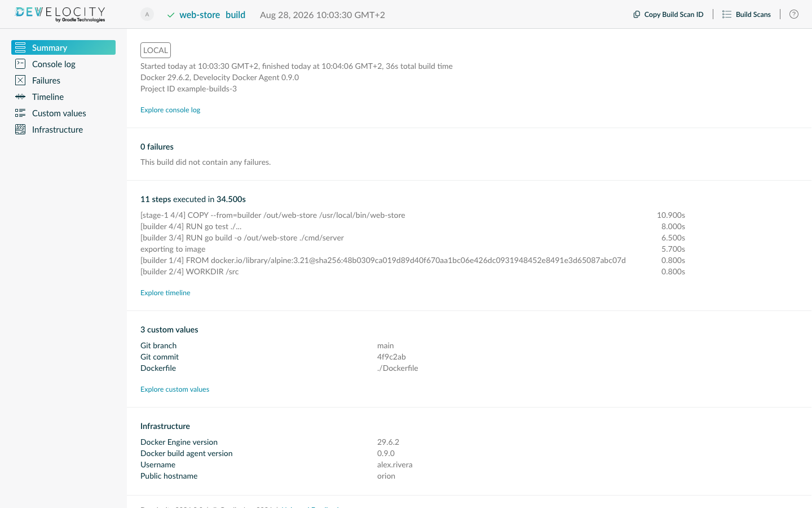Click the '3 custom values' heading
The height and width of the screenshot is (508, 812).
(x=169, y=330)
